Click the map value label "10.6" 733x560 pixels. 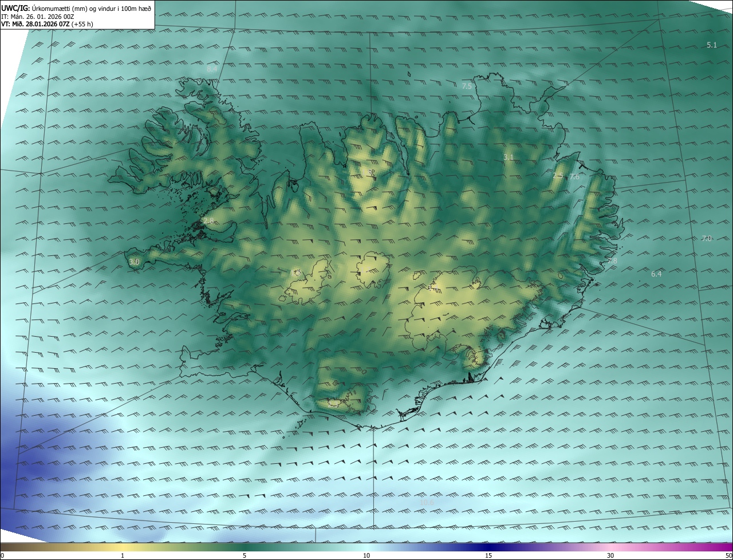click(x=427, y=503)
